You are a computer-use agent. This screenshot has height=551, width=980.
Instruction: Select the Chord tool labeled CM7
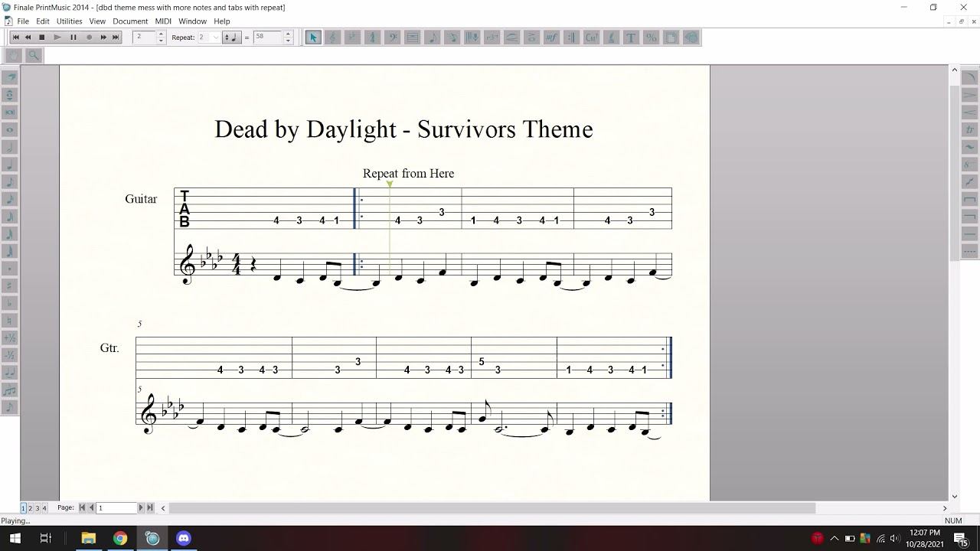click(x=592, y=37)
